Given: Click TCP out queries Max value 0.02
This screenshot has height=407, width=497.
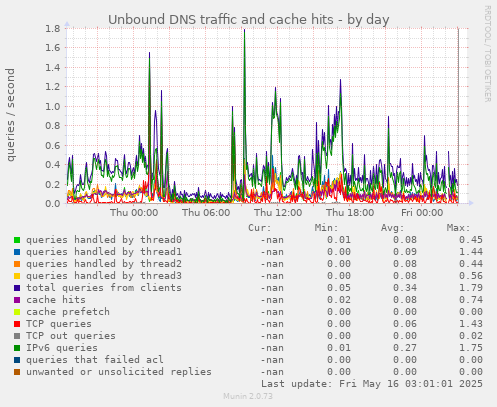Looking at the screenshot, I should [x=471, y=336].
